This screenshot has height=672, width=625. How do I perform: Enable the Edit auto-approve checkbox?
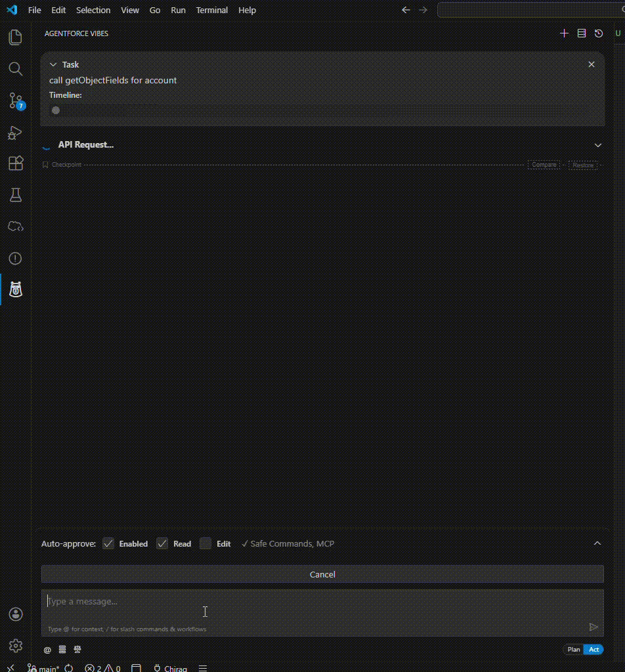205,543
